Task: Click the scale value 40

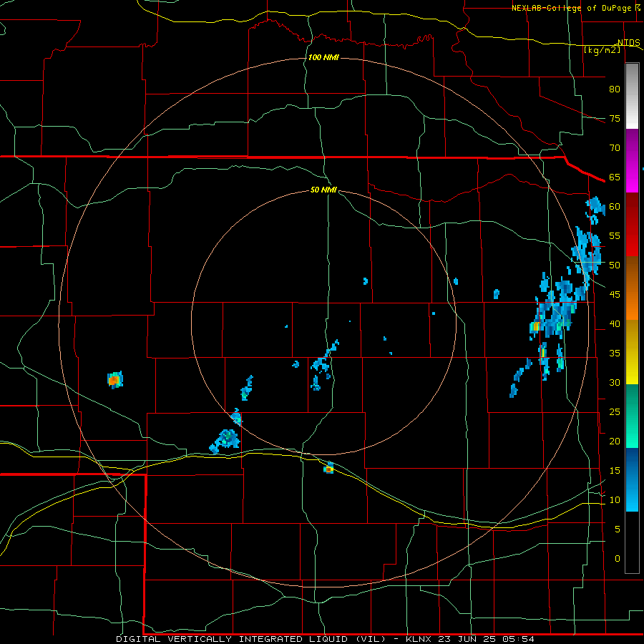Action: pyautogui.click(x=615, y=323)
